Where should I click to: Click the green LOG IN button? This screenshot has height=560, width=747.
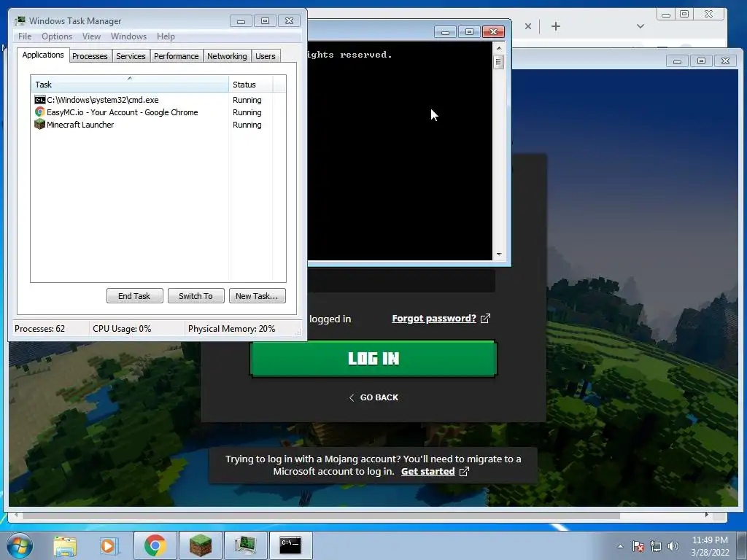373,359
